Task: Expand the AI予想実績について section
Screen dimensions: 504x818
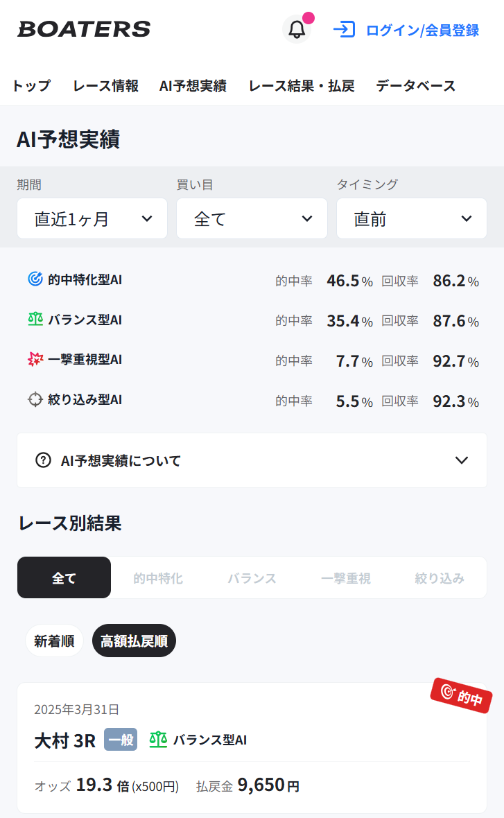Action: [x=252, y=460]
